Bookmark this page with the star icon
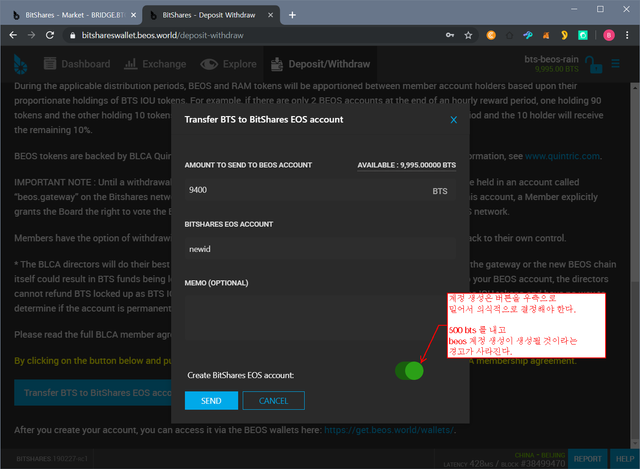The height and width of the screenshot is (469, 640). [x=468, y=36]
